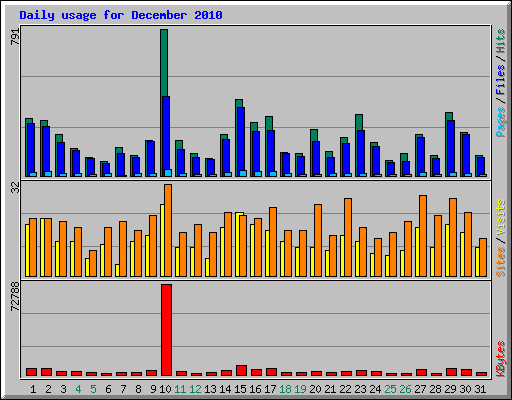Click the 32 axis maximum label

tap(15, 187)
